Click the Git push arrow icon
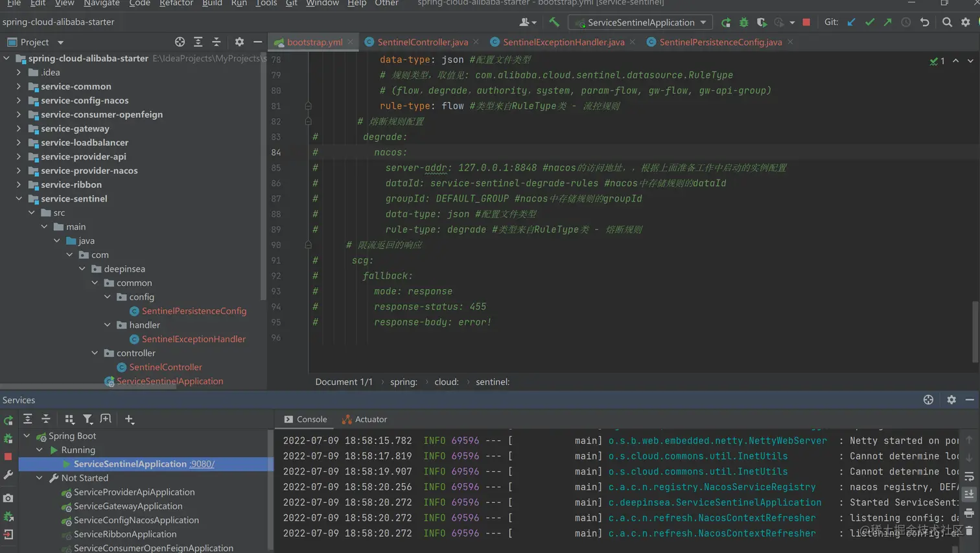 (x=887, y=22)
